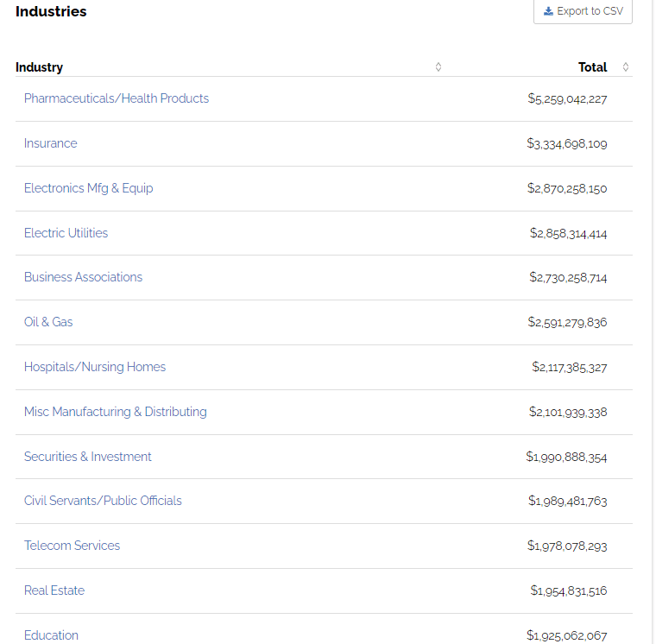Click the download icon in Export button

coord(548,11)
